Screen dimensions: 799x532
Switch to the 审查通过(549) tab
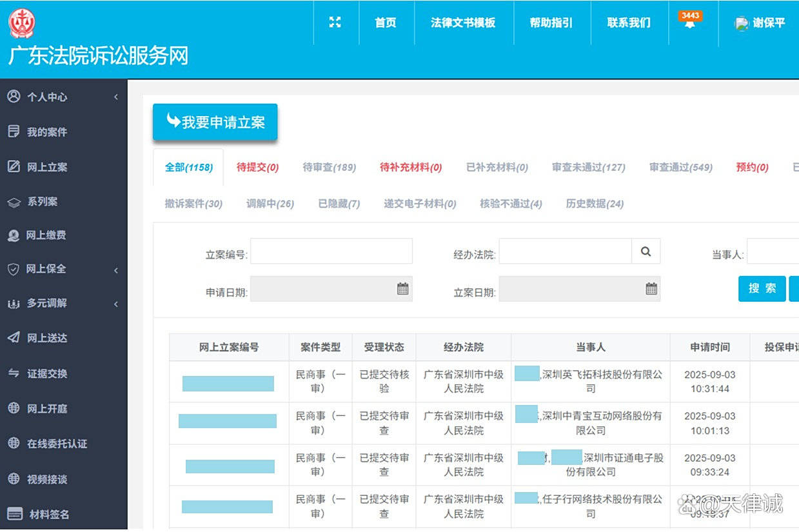pyautogui.click(x=680, y=167)
